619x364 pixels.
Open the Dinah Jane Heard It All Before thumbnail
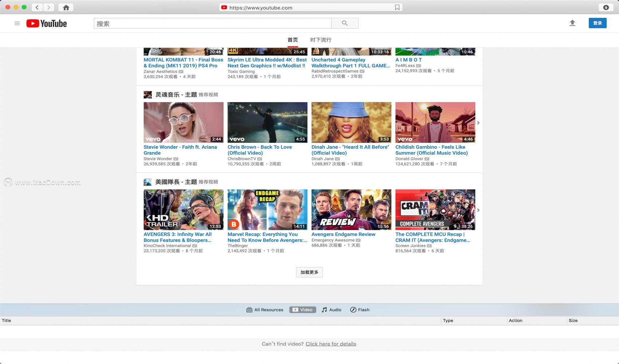351,122
